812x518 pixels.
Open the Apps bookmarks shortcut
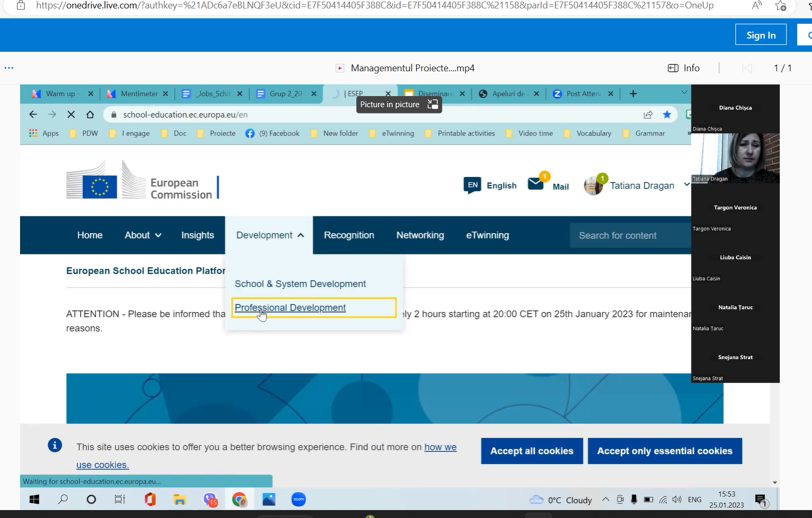[x=44, y=133]
